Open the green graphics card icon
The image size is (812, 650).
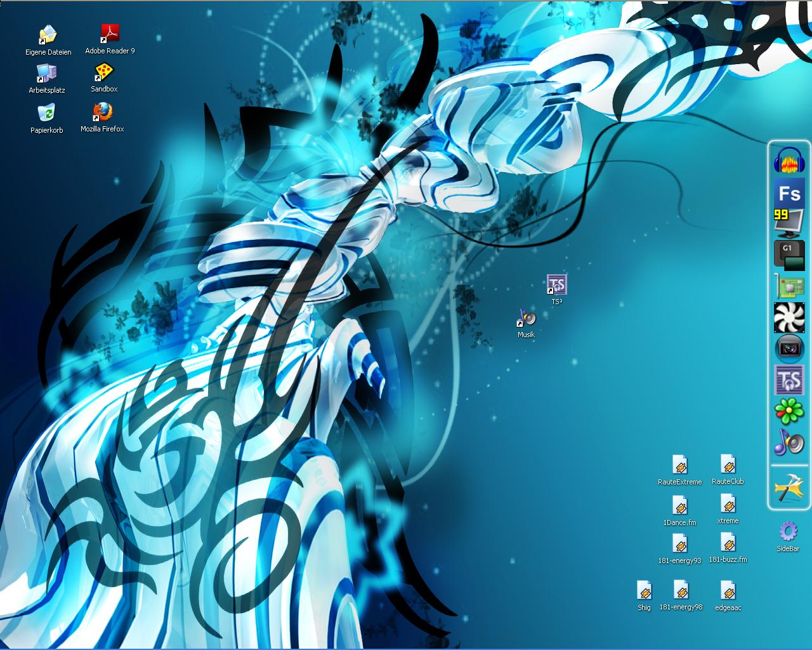click(x=789, y=286)
